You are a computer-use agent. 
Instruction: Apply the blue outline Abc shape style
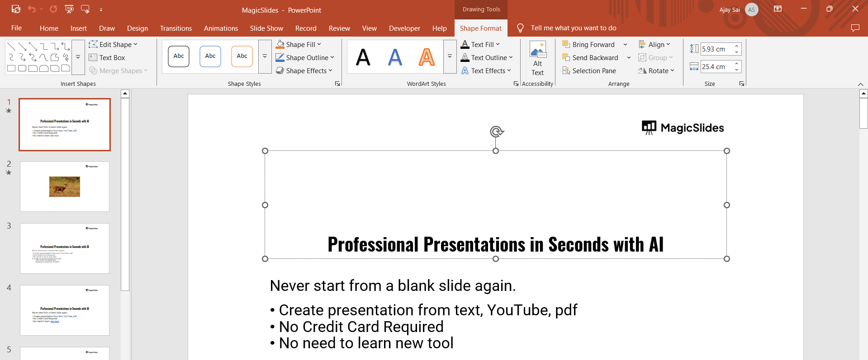point(210,56)
